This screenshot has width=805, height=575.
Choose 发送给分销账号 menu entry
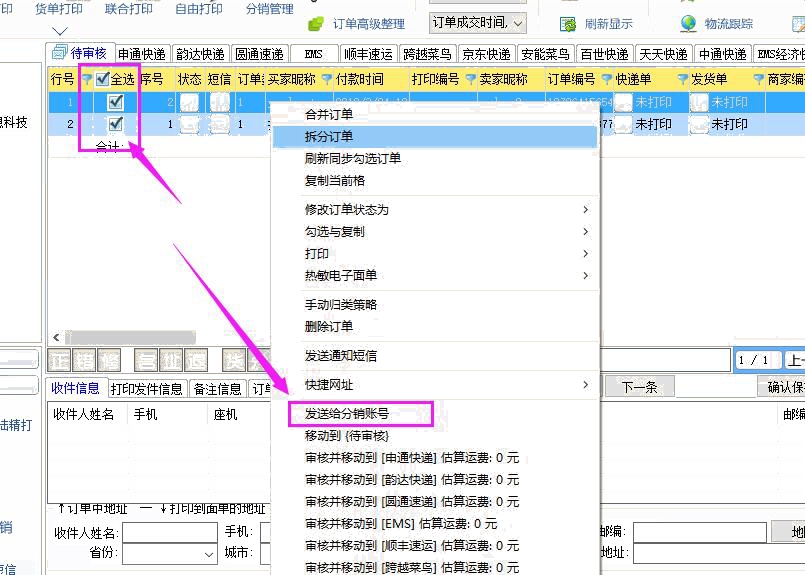tap(435, 414)
